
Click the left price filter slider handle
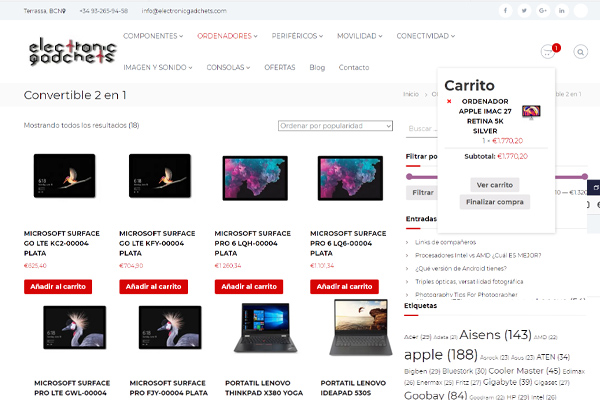point(409,176)
